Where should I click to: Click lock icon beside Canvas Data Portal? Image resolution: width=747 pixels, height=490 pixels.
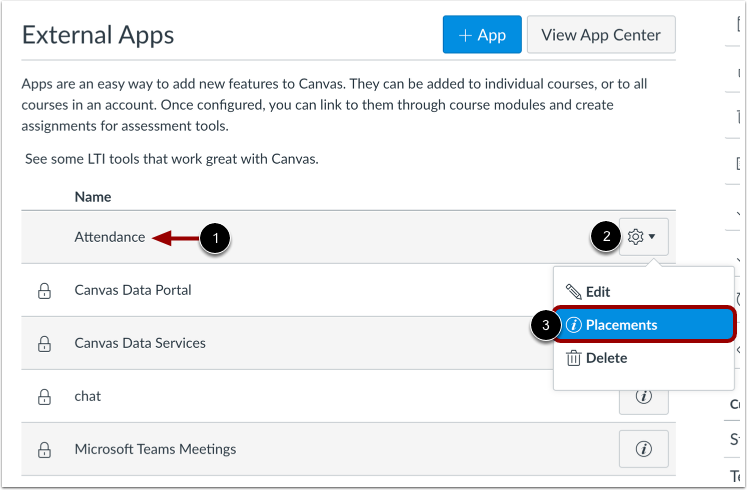(x=44, y=291)
